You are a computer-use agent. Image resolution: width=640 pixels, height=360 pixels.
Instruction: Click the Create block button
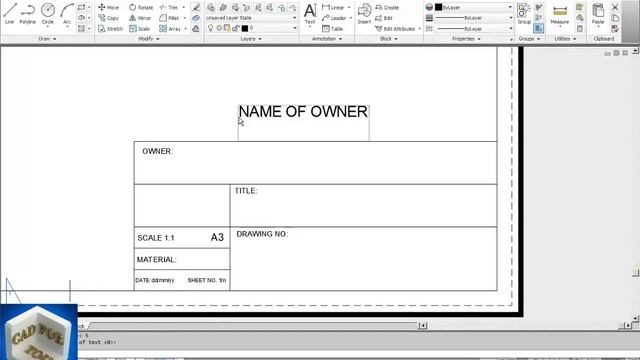tap(387, 7)
